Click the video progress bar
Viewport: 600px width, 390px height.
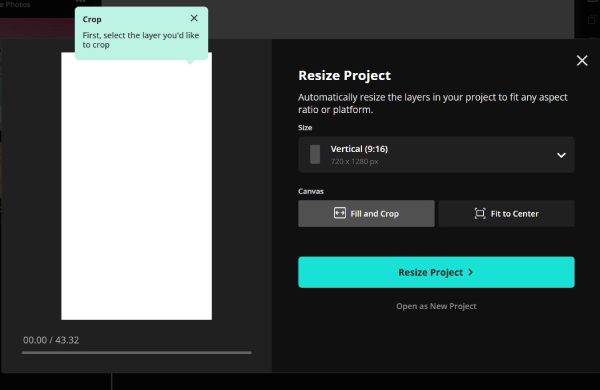pyautogui.click(x=137, y=352)
